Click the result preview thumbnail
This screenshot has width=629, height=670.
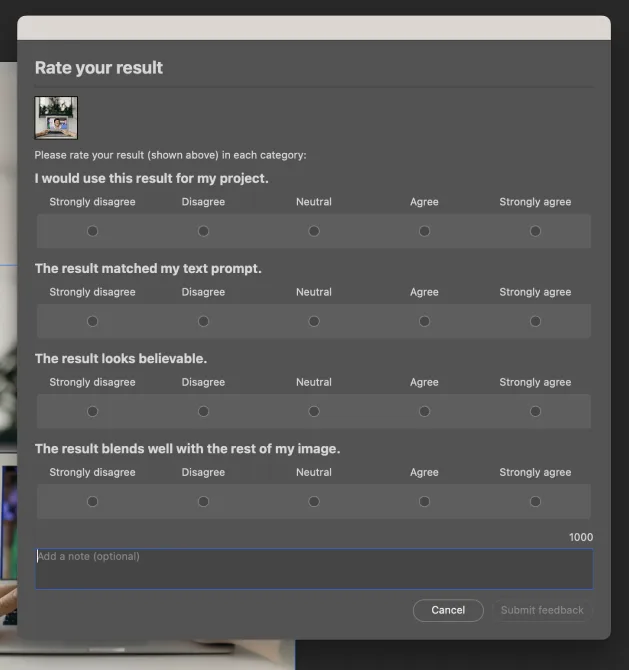coord(56,118)
